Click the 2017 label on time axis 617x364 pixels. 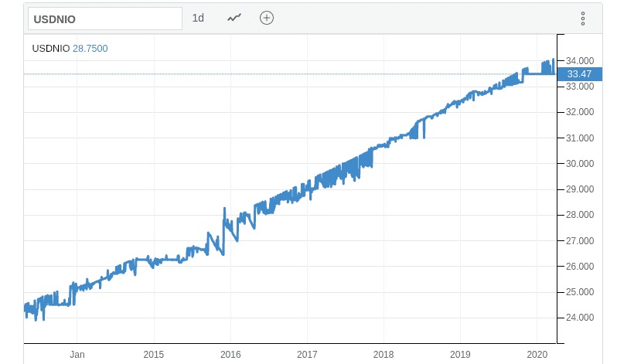pyautogui.click(x=307, y=355)
